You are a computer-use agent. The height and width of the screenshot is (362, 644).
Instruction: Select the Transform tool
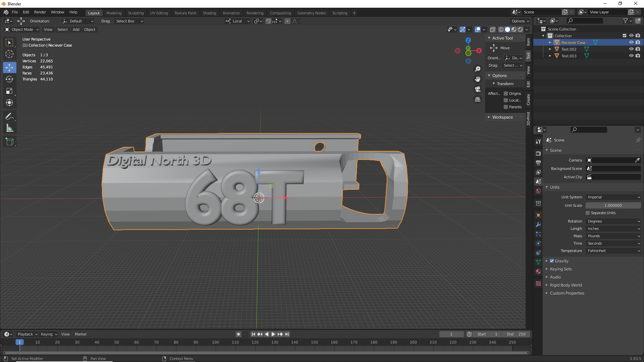(x=9, y=103)
